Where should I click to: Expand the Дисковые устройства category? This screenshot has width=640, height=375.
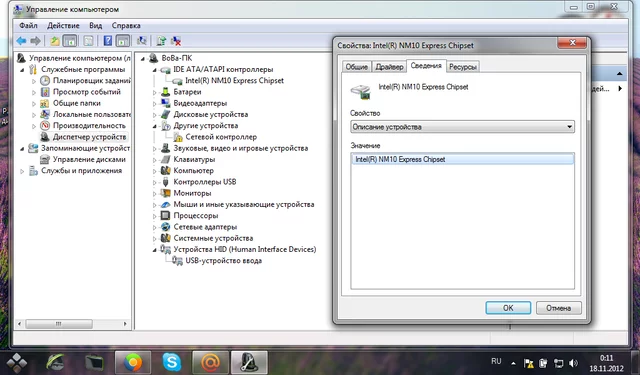(155, 115)
